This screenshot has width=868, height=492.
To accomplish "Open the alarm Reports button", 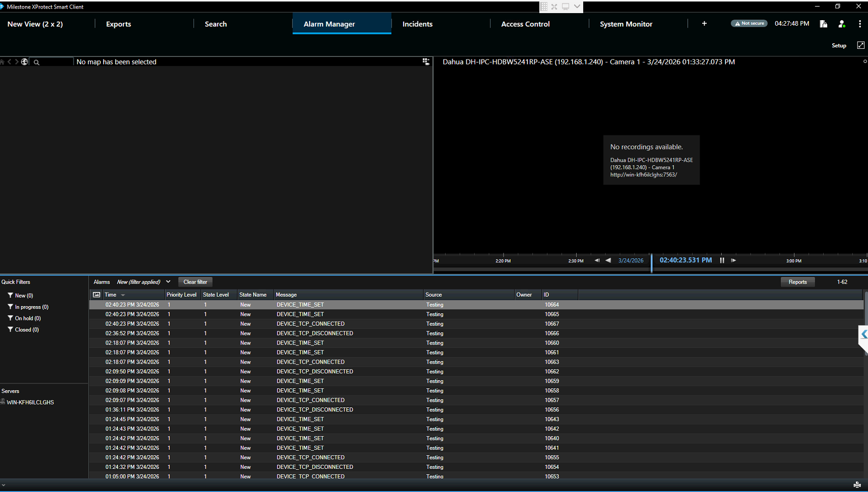I will coord(797,282).
